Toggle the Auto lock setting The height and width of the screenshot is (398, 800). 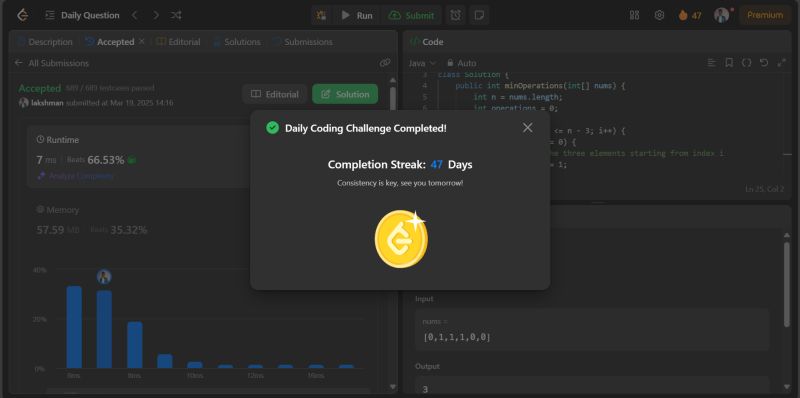[461, 63]
